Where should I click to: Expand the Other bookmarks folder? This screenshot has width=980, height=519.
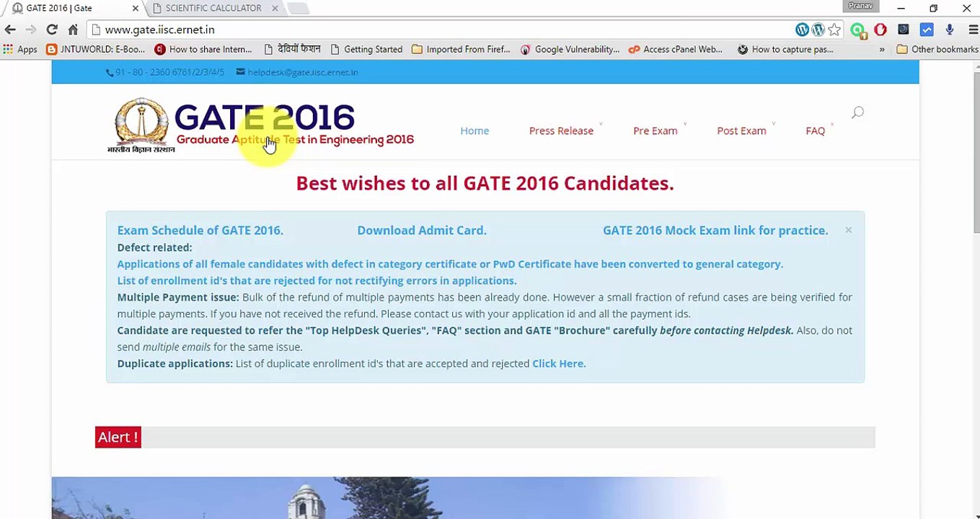[x=937, y=49]
